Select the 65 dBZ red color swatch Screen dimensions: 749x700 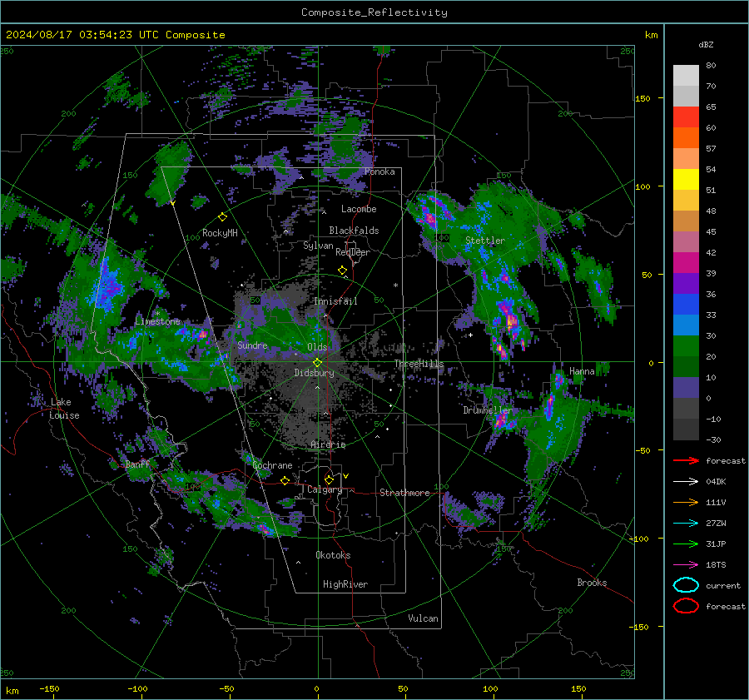(686, 117)
